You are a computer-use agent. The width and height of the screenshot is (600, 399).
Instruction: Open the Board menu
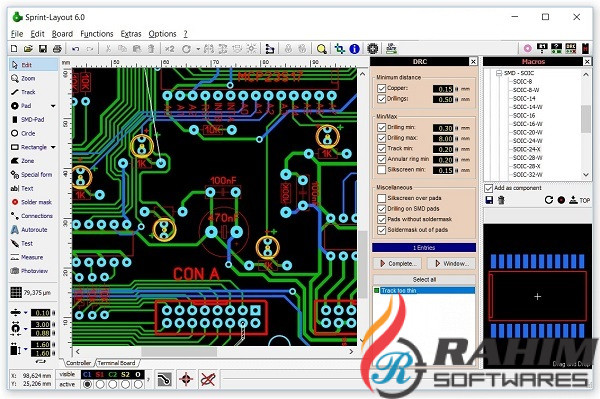tap(62, 34)
